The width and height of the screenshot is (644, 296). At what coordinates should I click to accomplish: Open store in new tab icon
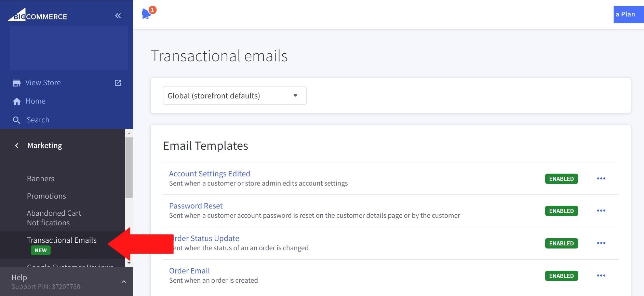(118, 83)
